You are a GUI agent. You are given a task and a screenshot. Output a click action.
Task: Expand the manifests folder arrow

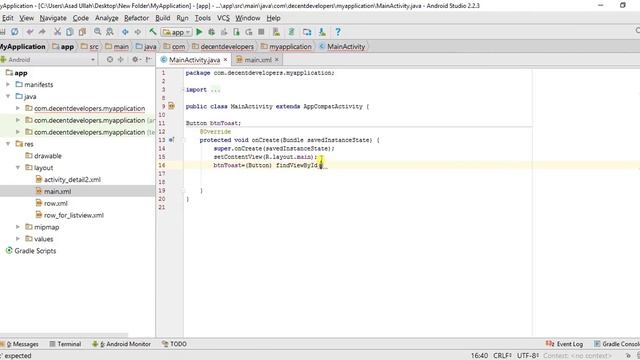[x=8, y=84]
